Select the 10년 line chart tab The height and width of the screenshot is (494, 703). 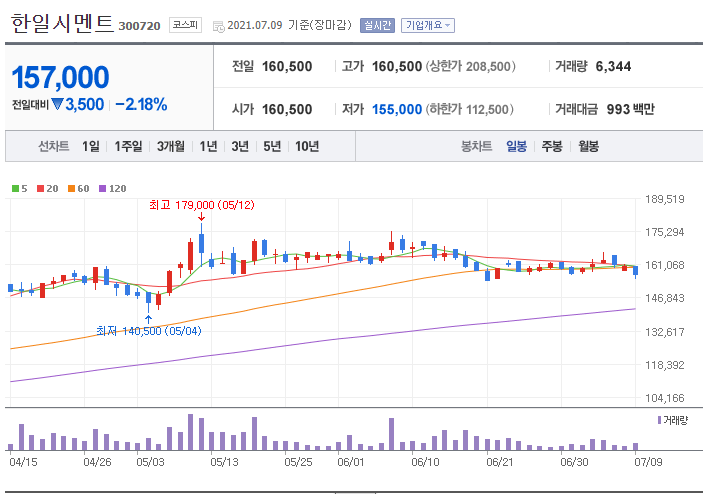tap(307, 146)
